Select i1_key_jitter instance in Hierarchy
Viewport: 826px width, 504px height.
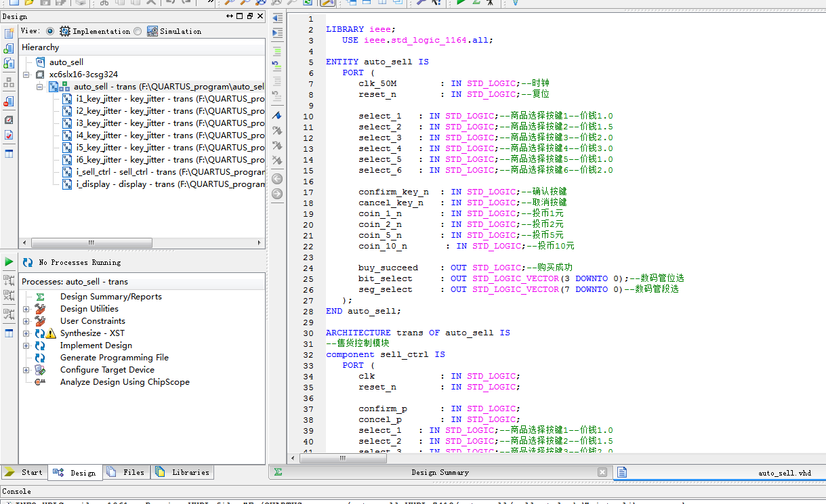169,99
